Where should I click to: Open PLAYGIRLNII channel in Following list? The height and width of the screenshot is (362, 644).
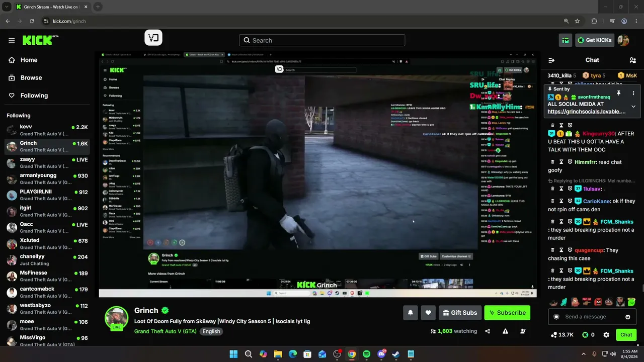coord(47,195)
